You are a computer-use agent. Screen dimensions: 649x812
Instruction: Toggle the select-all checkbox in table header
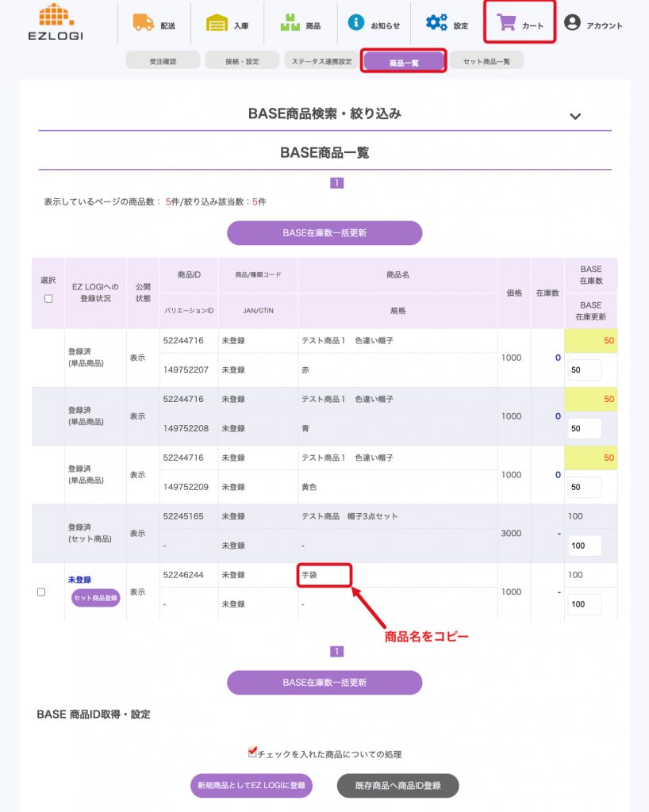48,299
